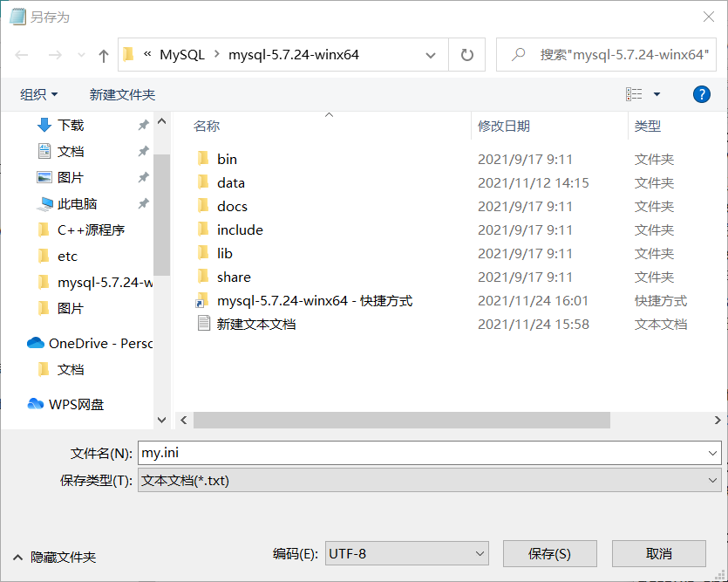
Task: Select pinned 图片 quick access item
Action: click(x=71, y=177)
